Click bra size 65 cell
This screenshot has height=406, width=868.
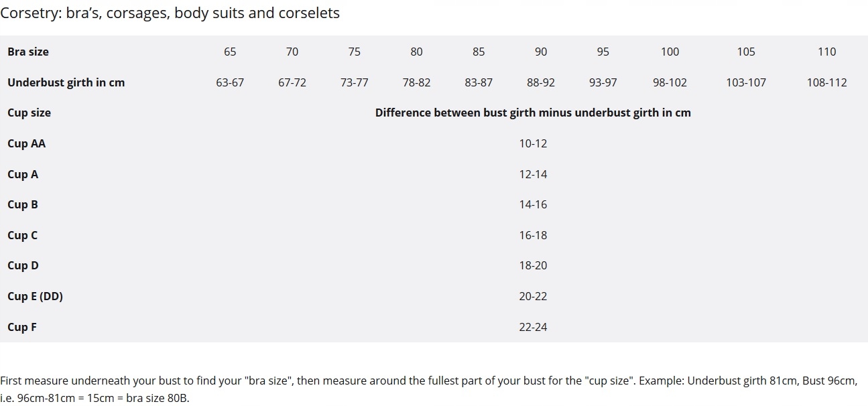click(230, 52)
